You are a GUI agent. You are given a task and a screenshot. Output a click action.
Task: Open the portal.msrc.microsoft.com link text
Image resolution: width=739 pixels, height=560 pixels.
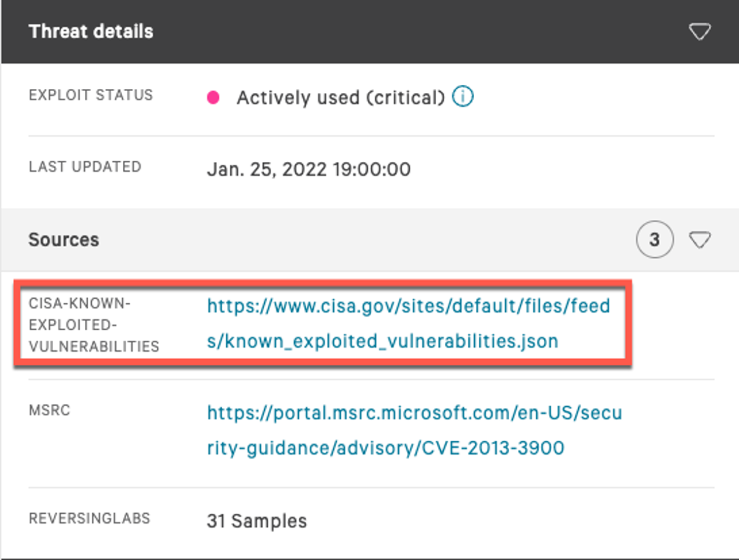point(415,413)
